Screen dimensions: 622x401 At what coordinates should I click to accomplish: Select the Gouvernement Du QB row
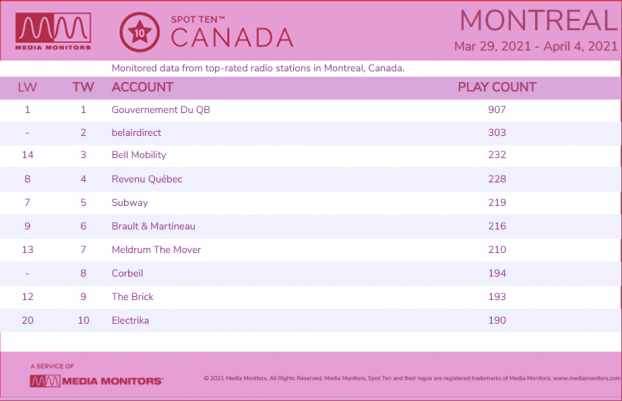pos(310,110)
